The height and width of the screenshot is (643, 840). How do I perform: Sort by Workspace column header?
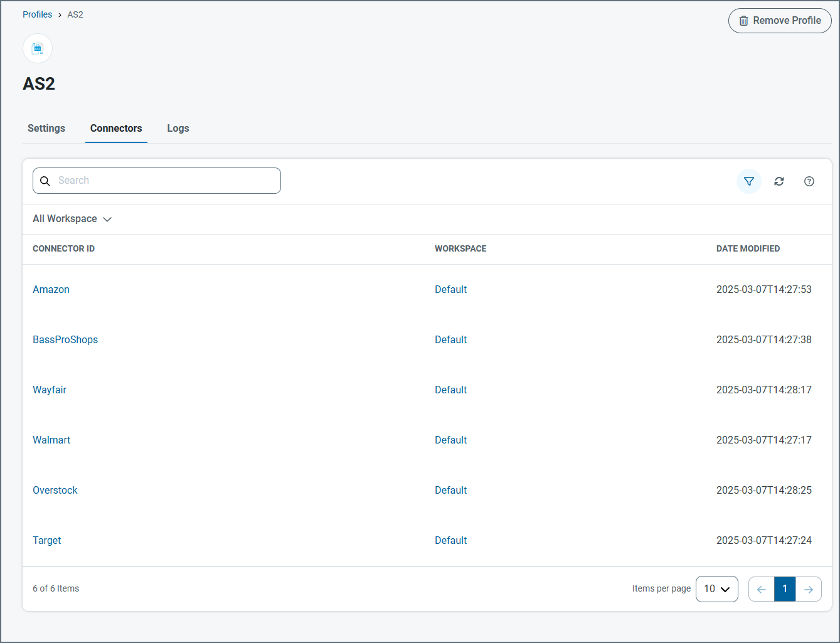tap(460, 248)
